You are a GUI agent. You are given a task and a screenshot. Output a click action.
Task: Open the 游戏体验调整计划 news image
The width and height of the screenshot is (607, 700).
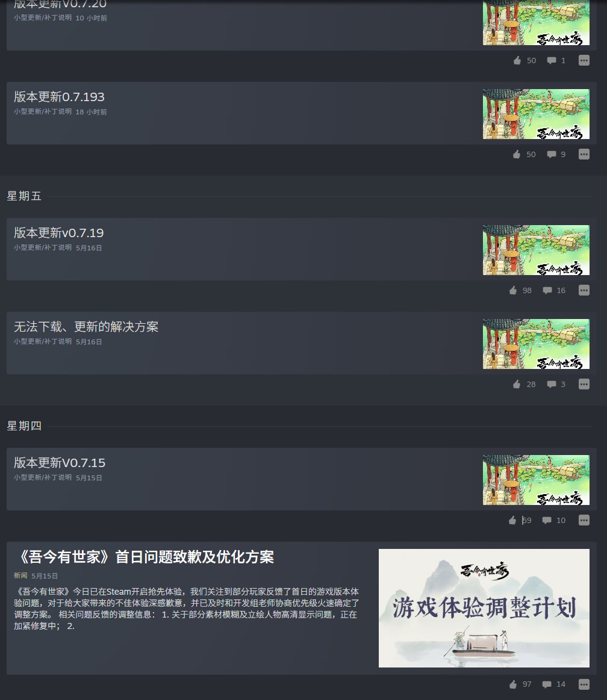(484, 607)
